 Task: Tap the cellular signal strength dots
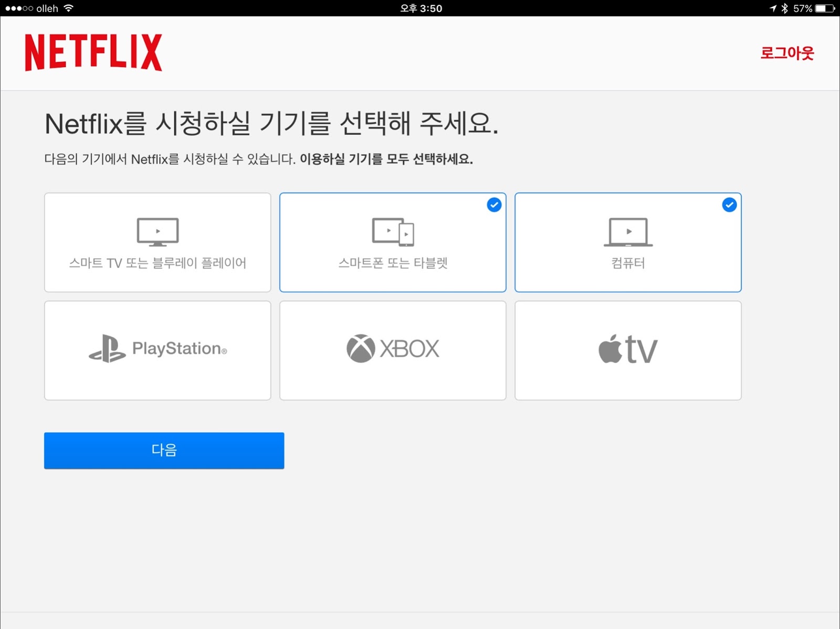(x=19, y=8)
